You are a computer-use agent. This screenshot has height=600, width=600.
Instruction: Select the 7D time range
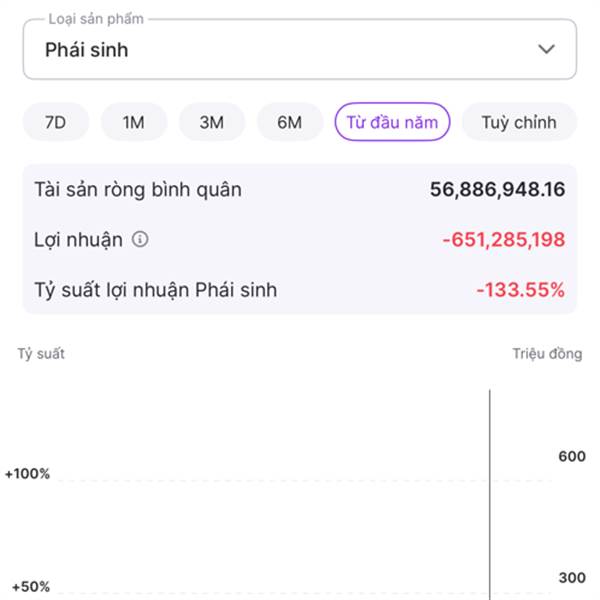[55, 123]
